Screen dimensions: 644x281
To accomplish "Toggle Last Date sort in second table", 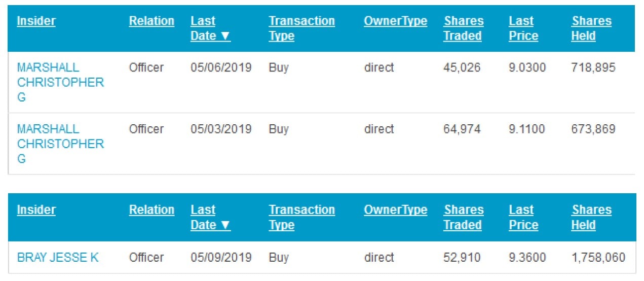I will click(x=210, y=218).
